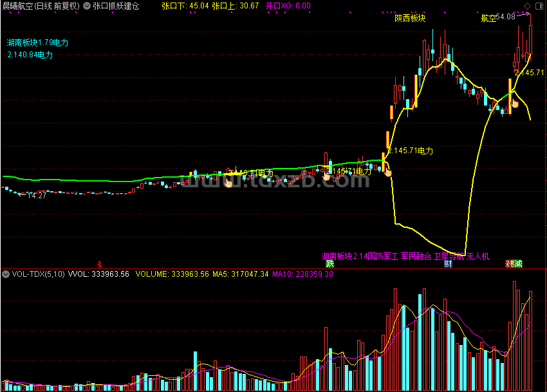
Task: Select the 张口抓妖建仓 indicator name
Action: click(x=116, y=6)
